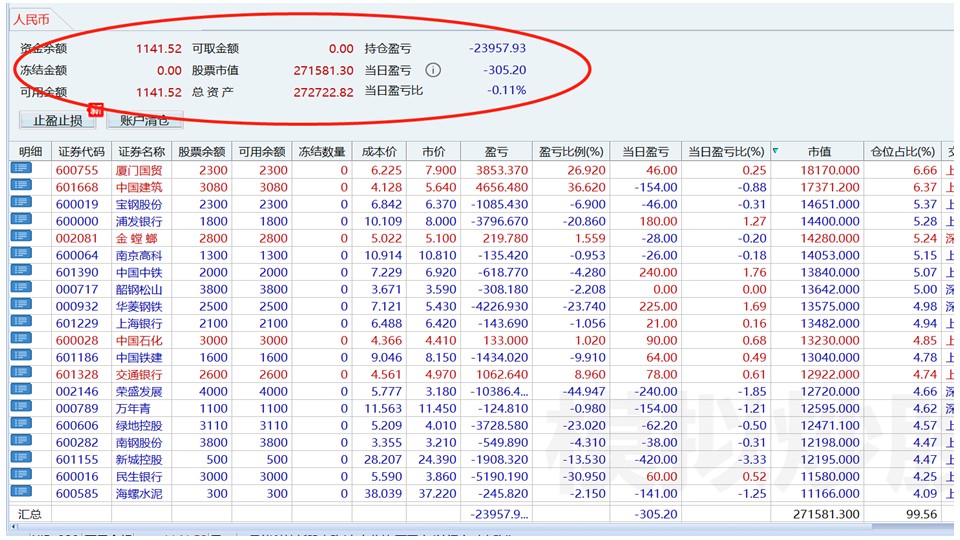The image size is (960, 540).
Task: Select stock code 601390
Action: (77, 272)
